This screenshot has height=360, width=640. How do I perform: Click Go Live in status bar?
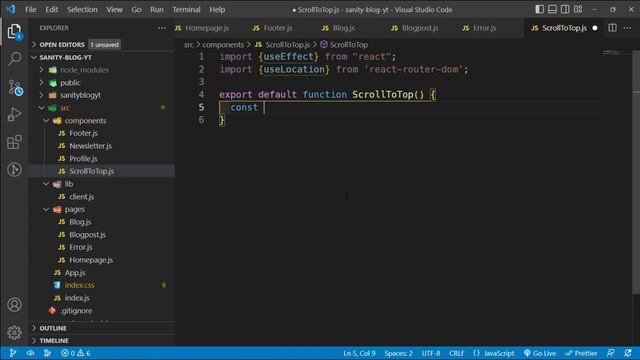point(539,353)
